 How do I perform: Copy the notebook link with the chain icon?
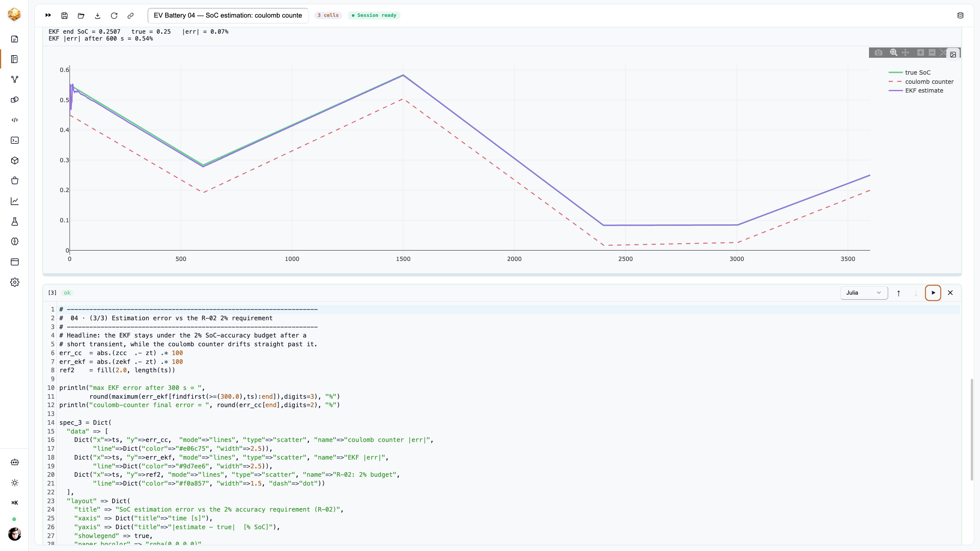coord(131,15)
